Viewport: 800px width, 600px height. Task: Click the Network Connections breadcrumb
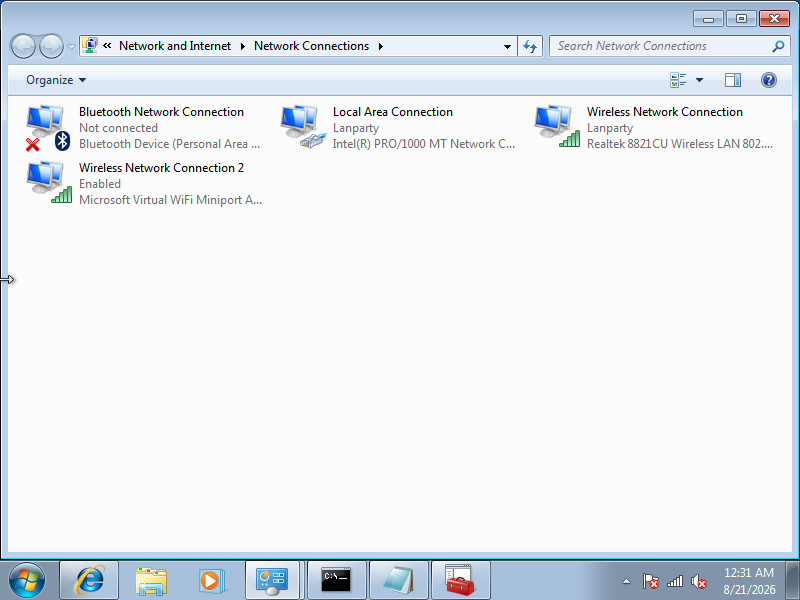point(311,46)
